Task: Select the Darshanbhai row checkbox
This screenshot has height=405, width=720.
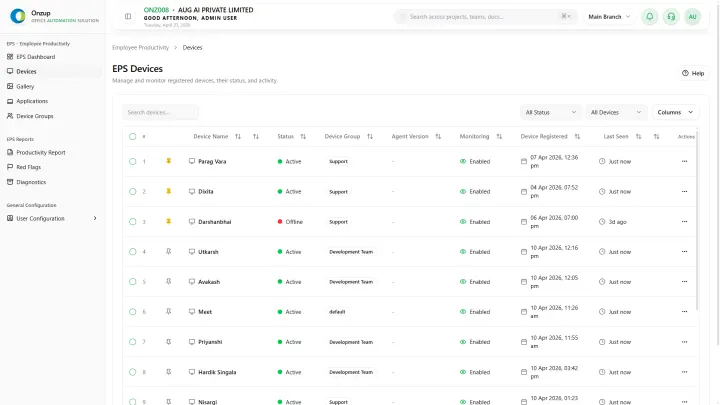Action: pos(133,221)
